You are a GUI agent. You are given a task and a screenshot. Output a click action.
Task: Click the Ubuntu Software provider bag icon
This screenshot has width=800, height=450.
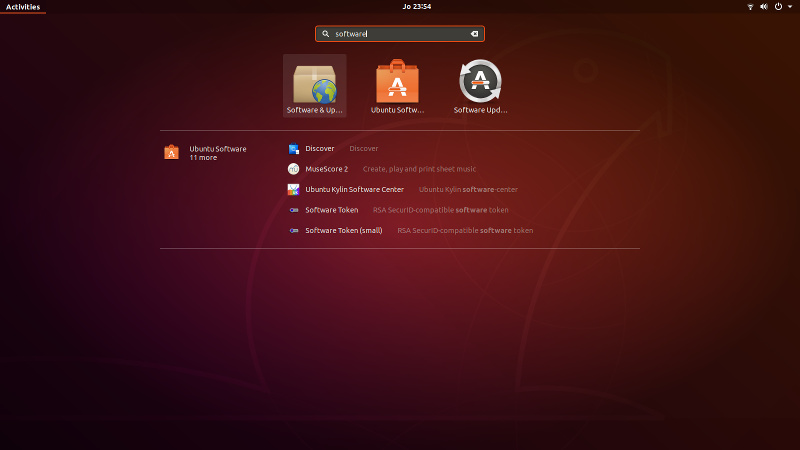tap(171, 153)
